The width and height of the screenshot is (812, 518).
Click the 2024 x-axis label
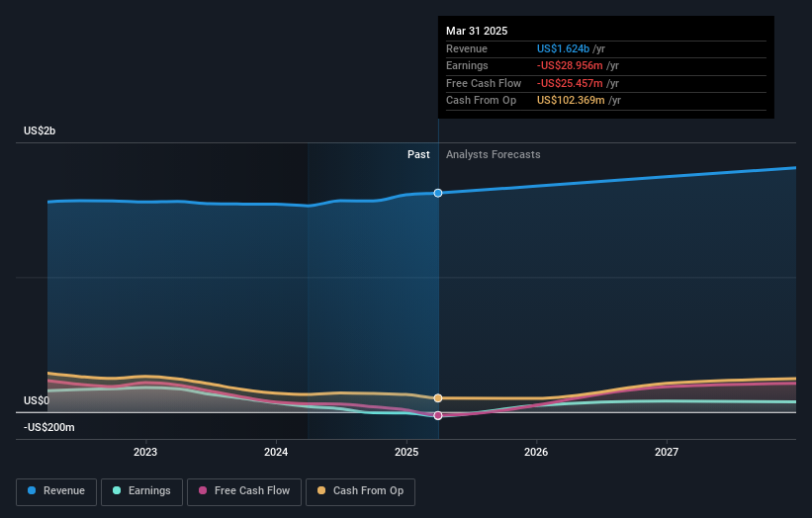[x=276, y=452]
